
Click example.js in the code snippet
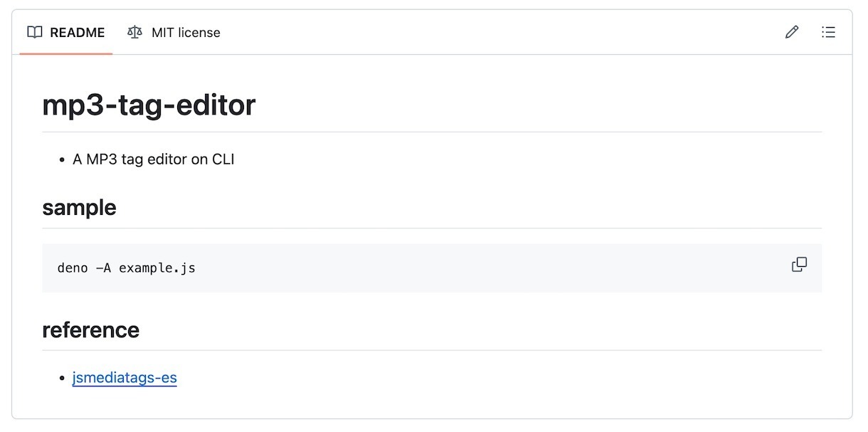157,268
